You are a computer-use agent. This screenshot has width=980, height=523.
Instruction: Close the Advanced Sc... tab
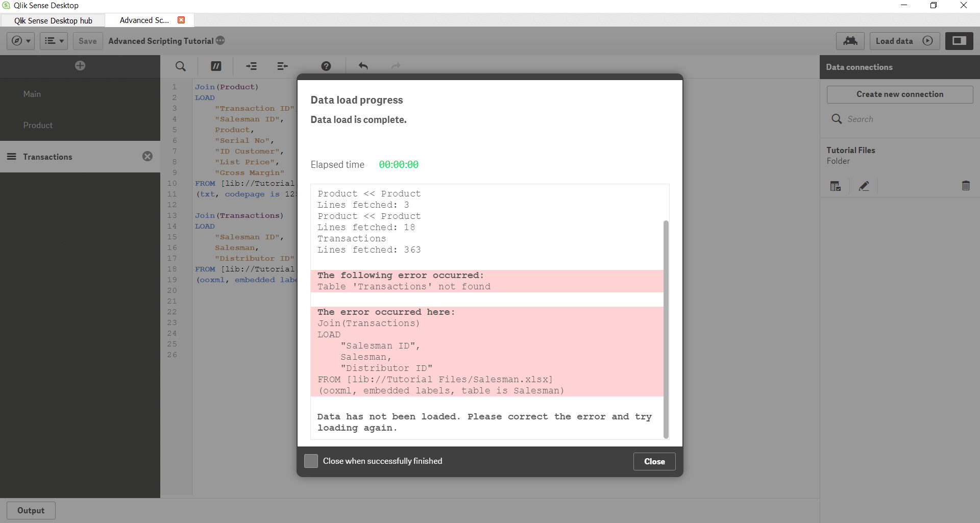click(181, 20)
